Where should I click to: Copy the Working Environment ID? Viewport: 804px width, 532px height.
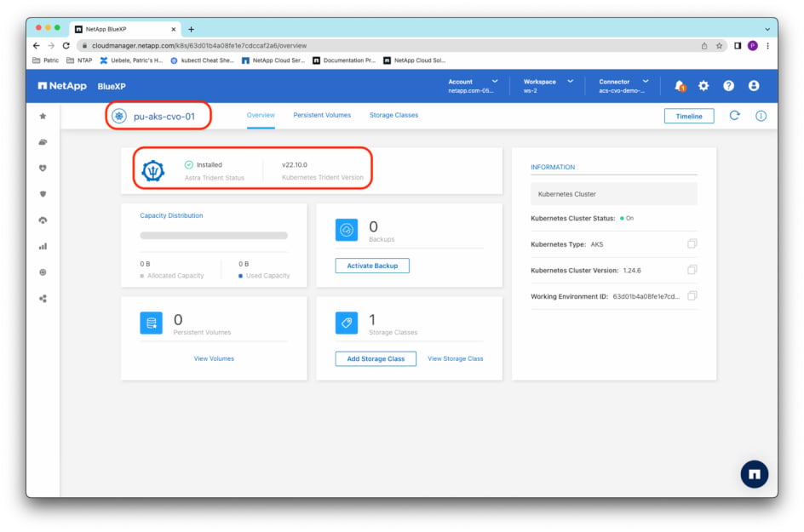pos(692,295)
